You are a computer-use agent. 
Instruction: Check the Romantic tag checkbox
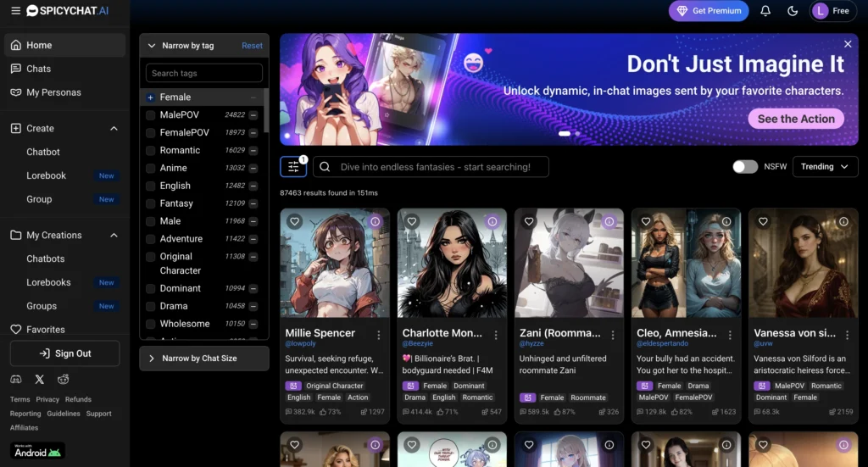[150, 151]
